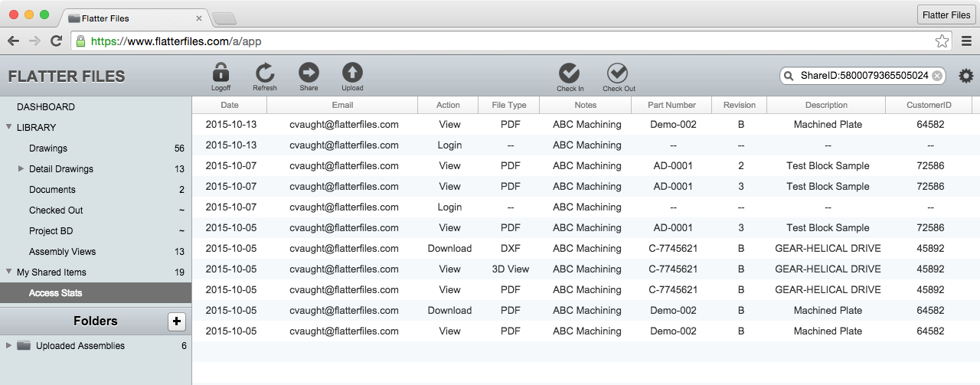Click the Logoff padlock icon
This screenshot has width=980, height=385.
point(220,73)
